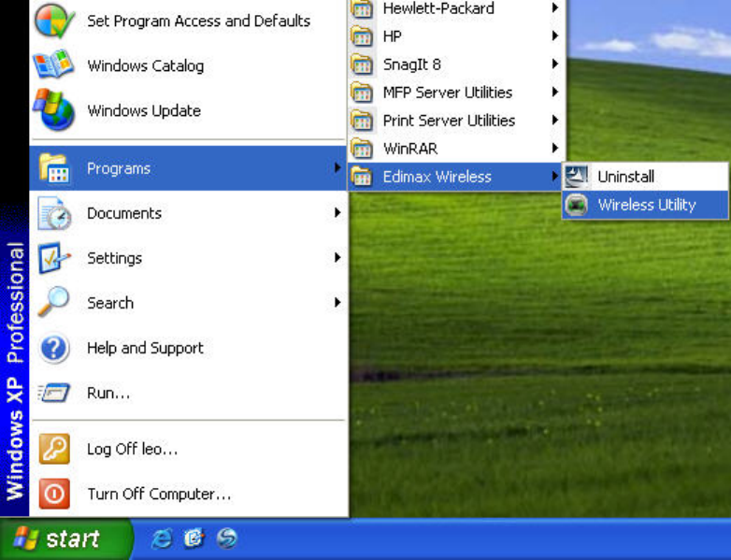
Task: Select Turn Off Computer...
Action: (188, 494)
